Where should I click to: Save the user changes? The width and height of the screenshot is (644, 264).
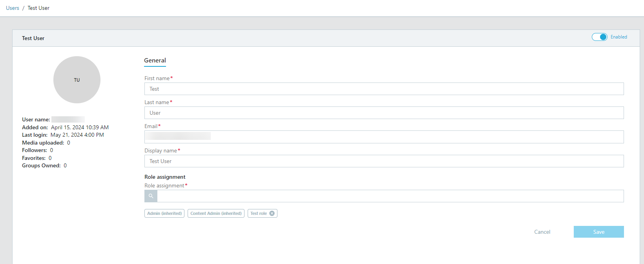[x=598, y=232]
